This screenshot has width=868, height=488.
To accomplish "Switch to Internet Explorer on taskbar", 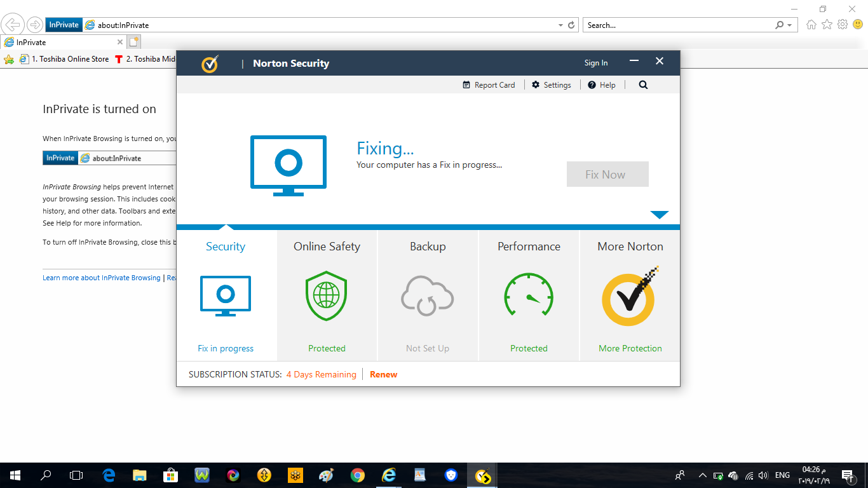I will point(389,475).
